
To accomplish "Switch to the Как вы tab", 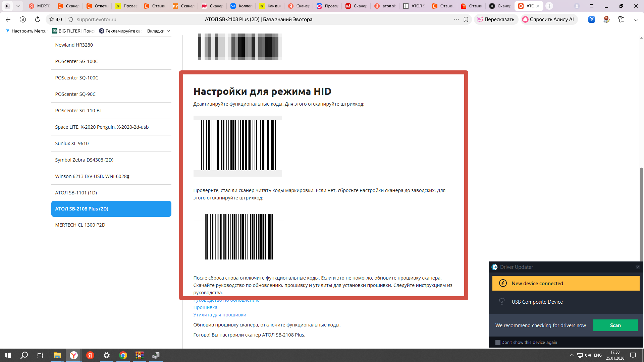I will point(270,6).
